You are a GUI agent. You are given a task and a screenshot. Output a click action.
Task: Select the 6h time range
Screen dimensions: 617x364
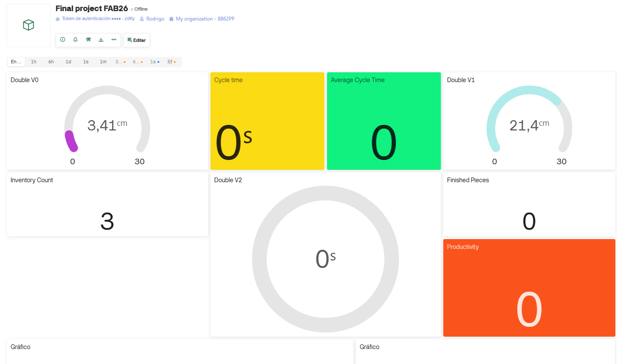tap(51, 62)
